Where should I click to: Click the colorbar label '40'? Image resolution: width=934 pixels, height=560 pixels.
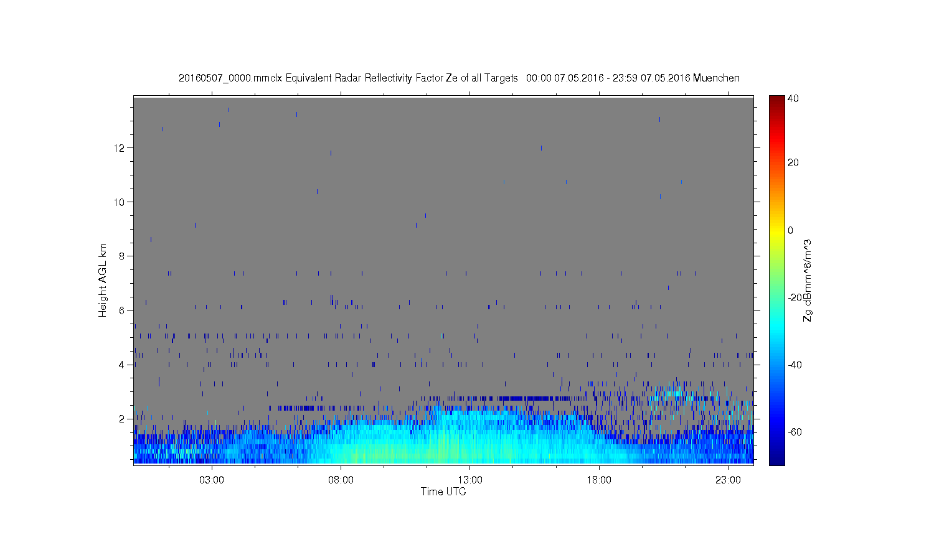click(x=793, y=98)
